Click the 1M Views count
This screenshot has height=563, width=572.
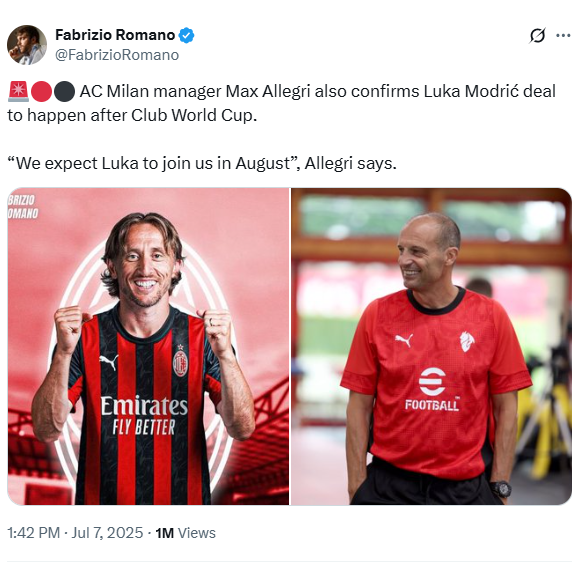(x=185, y=533)
